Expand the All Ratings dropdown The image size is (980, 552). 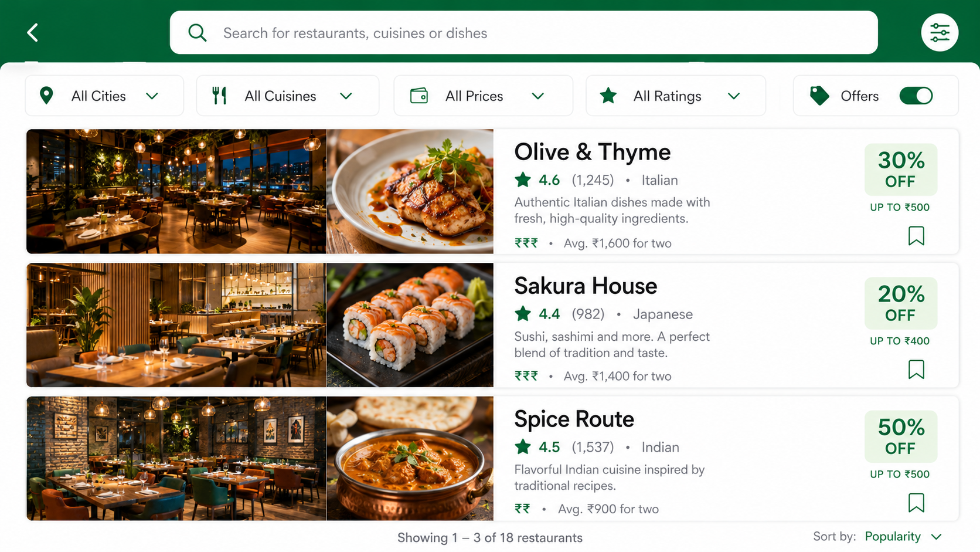[x=675, y=96]
